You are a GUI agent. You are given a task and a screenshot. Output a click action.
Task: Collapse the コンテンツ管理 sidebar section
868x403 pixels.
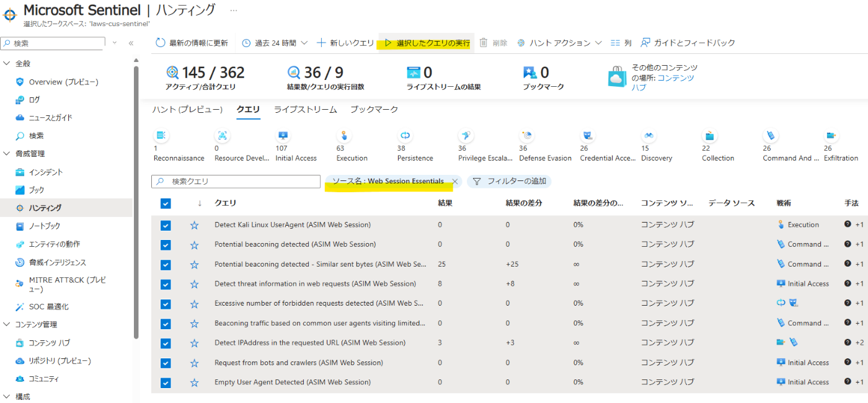point(7,324)
